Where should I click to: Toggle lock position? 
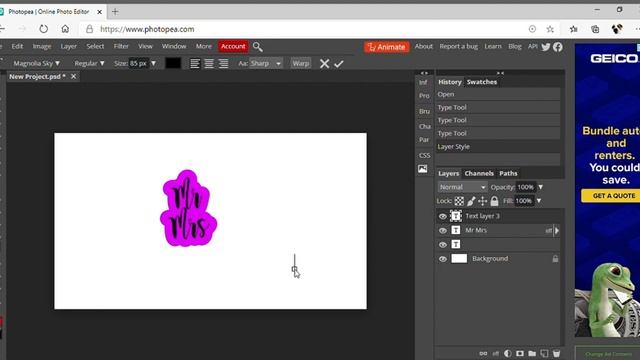point(482,201)
